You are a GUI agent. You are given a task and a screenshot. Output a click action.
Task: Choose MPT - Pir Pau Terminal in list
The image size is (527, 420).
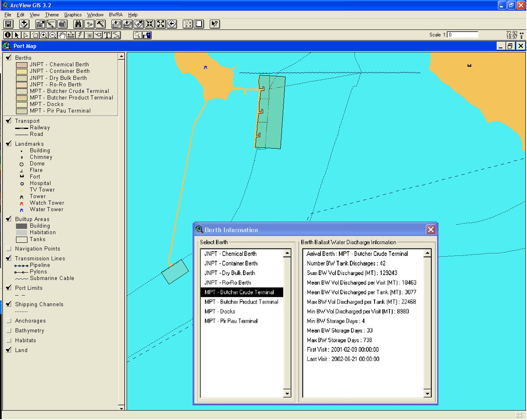[x=231, y=321]
